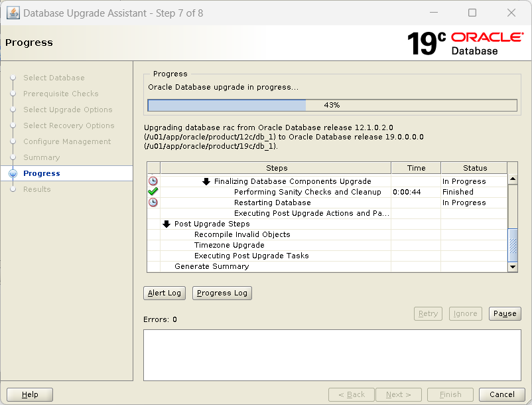Select the Select Upgrade Options step

pyautogui.click(x=68, y=110)
